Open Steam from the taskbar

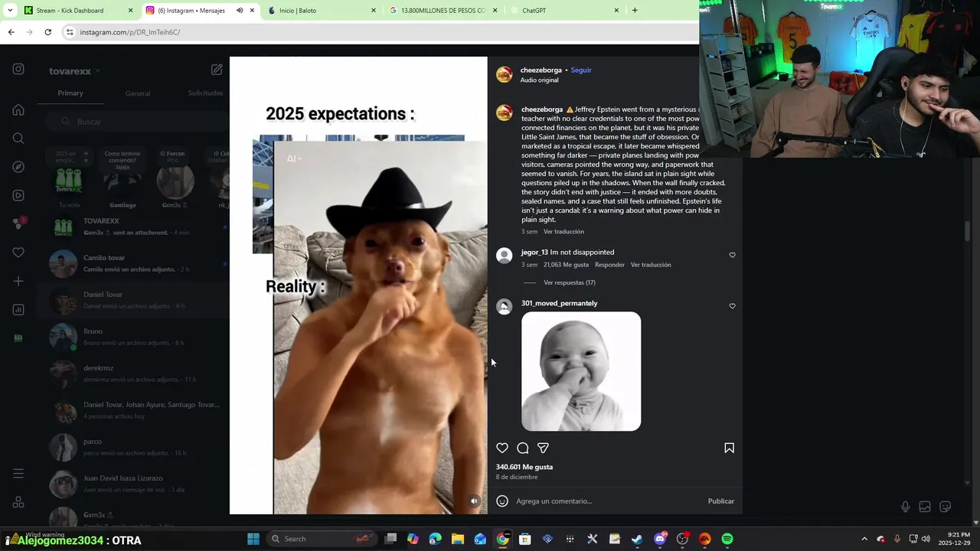pyautogui.click(x=637, y=539)
